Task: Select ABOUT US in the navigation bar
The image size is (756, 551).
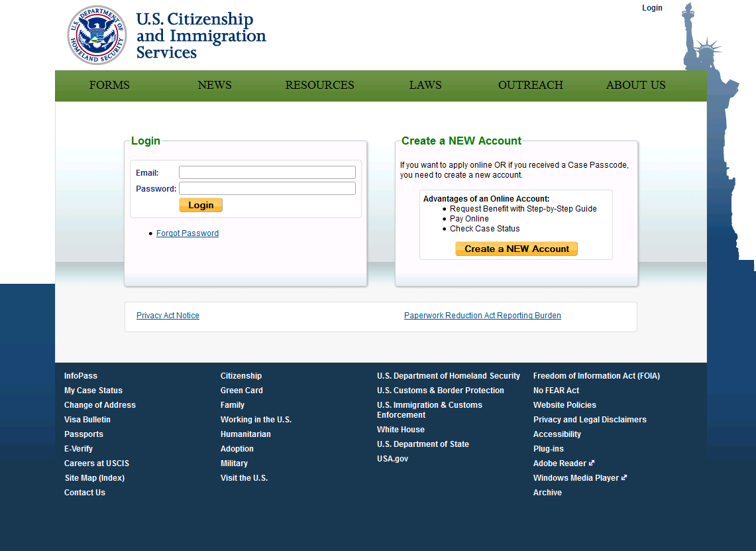Action: (x=635, y=85)
